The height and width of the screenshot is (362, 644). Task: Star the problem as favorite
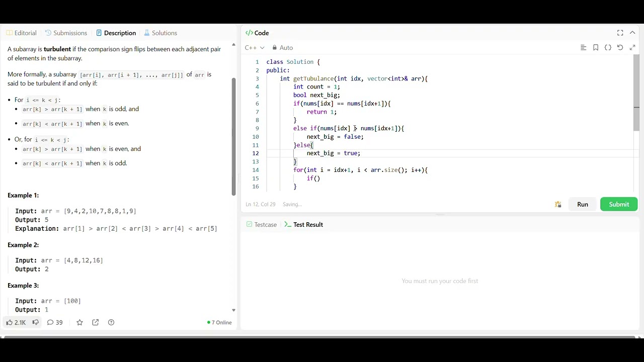79,322
